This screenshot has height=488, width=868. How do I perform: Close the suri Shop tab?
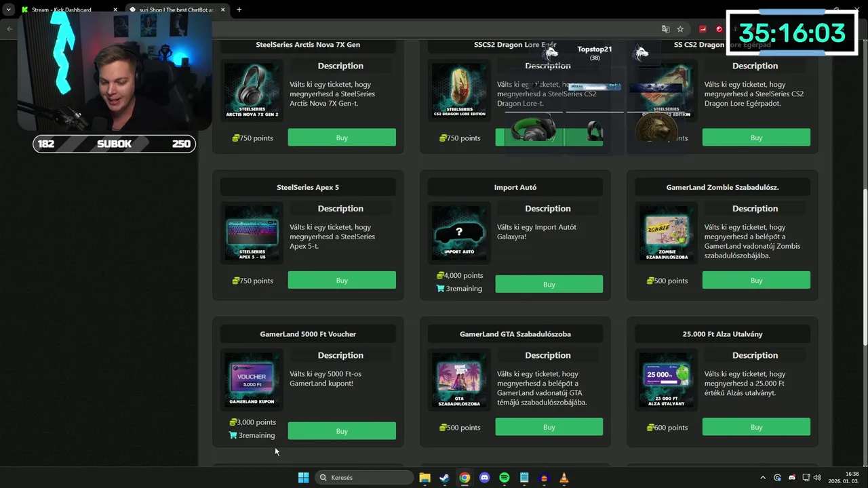222,9
